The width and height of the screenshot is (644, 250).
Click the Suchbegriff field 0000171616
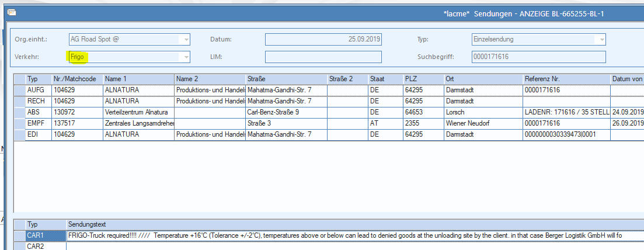pos(538,57)
